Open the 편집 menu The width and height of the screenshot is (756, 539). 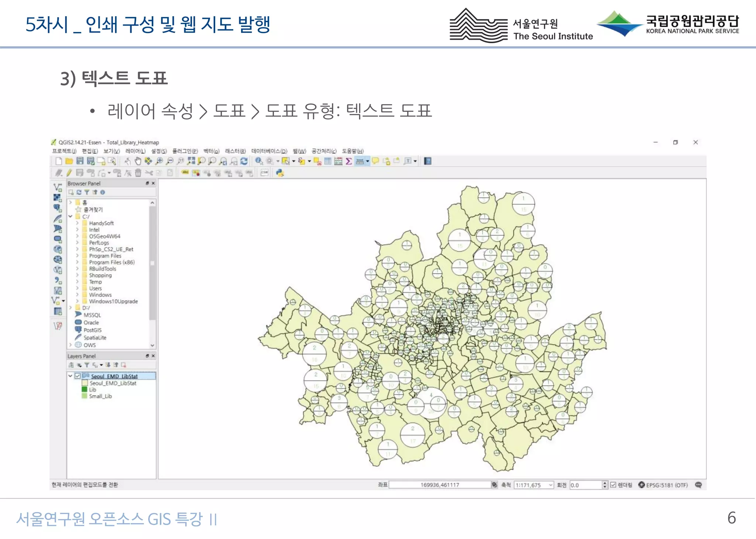tap(90, 151)
